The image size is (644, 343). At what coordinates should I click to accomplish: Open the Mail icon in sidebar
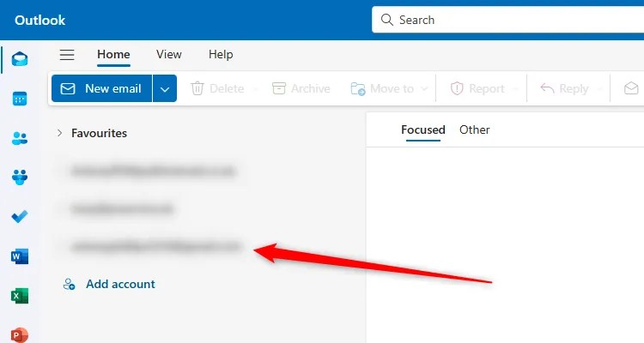[x=20, y=59]
